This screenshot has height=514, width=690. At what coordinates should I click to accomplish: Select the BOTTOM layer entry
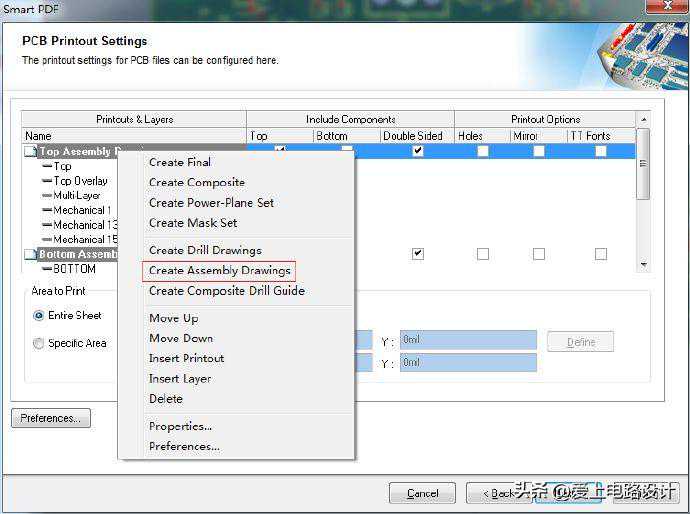tap(73, 269)
